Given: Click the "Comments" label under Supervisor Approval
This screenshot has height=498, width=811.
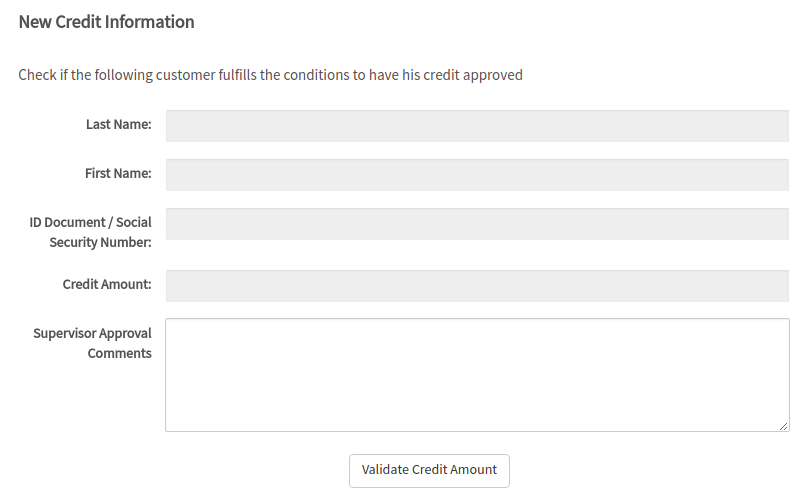Looking at the screenshot, I should (119, 354).
